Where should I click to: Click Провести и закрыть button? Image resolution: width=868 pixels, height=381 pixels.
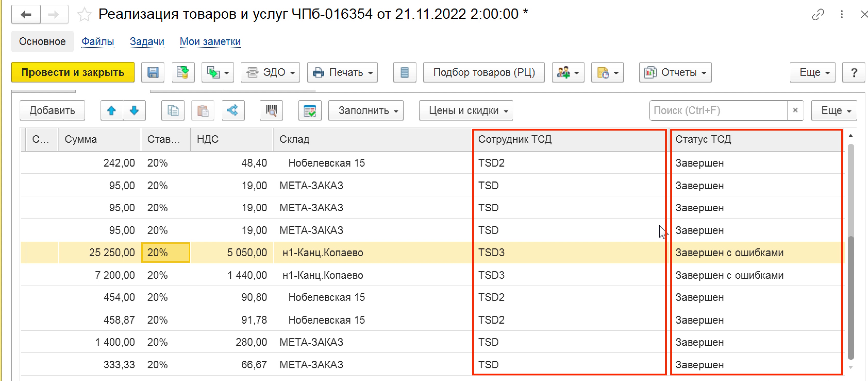point(73,72)
